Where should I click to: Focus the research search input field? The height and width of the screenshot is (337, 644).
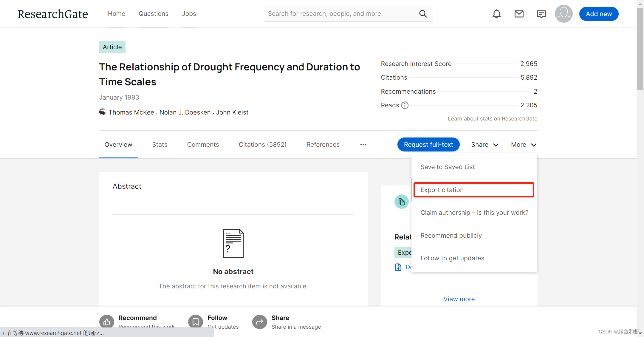pyautogui.click(x=340, y=14)
